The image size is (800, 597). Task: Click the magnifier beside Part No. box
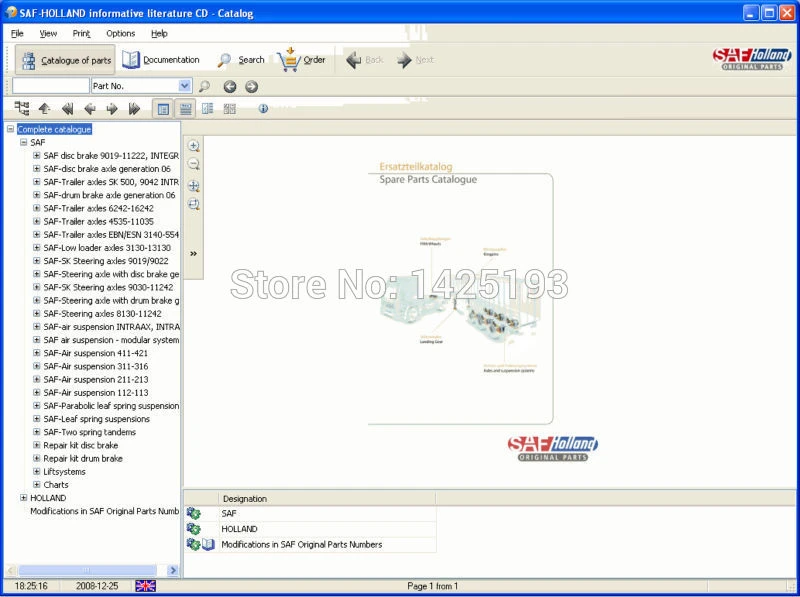(x=205, y=86)
